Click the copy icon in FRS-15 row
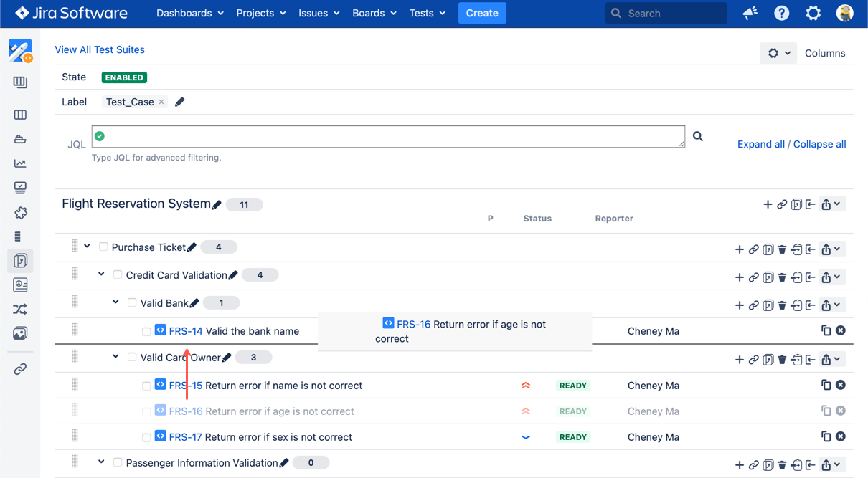The image size is (868, 478). [826, 386]
